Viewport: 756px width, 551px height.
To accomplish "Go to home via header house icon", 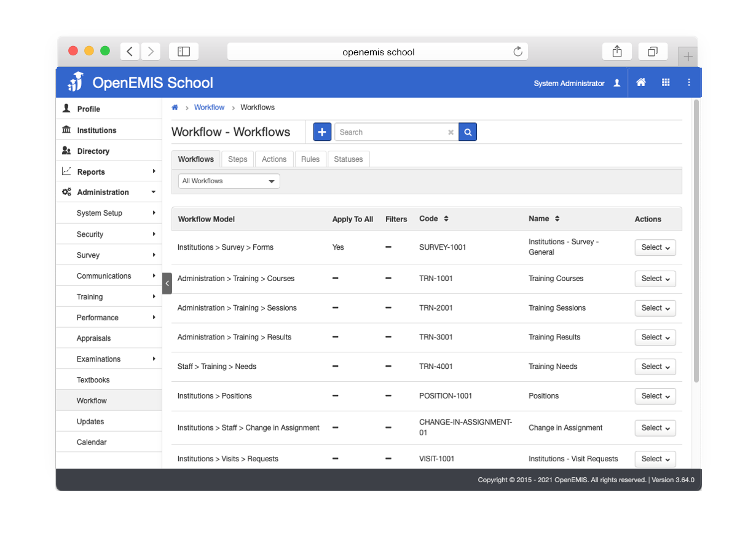I will point(641,82).
